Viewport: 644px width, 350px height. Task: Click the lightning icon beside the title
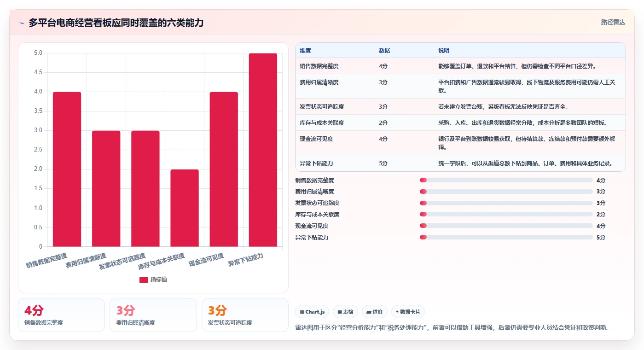point(22,23)
